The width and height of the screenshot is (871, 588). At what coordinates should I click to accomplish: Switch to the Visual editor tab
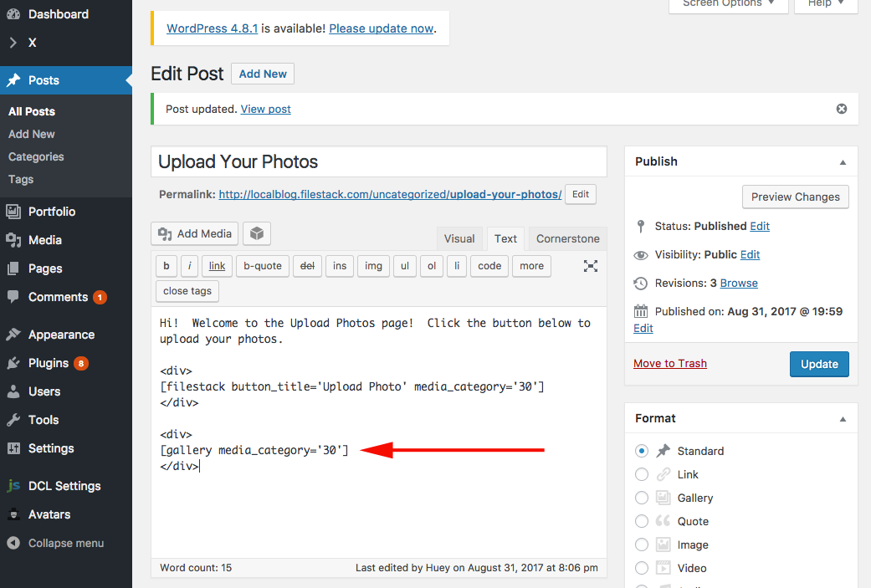pos(459,238)
